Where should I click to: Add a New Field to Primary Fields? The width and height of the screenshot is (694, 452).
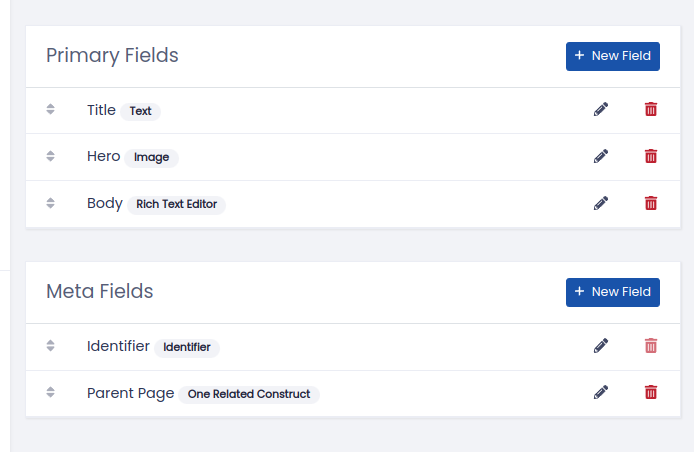point(613,56)
